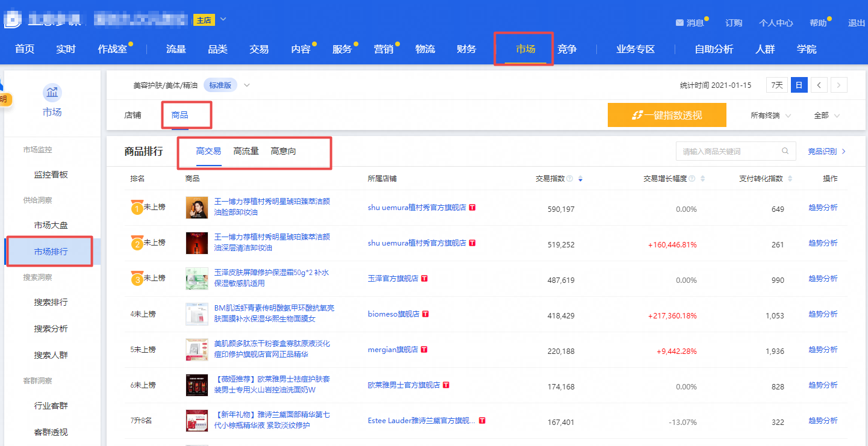Open 监控看板 in sidebar
Image resolution: width=868 pixels, height=446 pixels.
pyautogui.click(x=51, y=175)
